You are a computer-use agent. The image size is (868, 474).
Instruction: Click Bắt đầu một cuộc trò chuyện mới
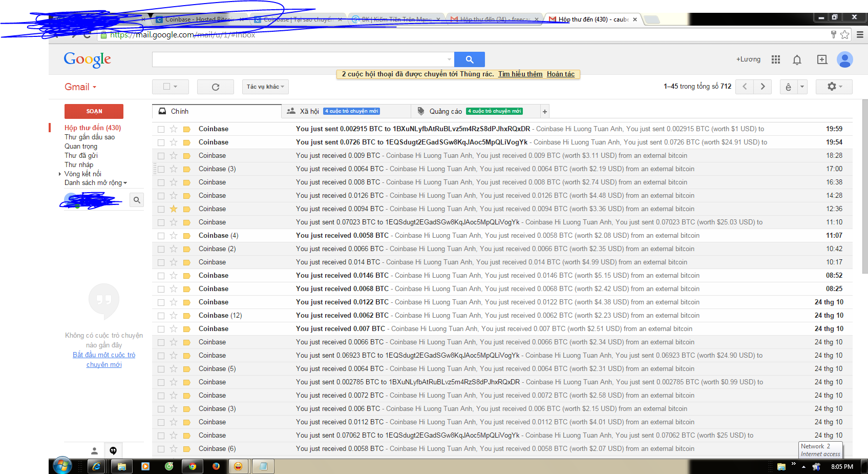104,360
